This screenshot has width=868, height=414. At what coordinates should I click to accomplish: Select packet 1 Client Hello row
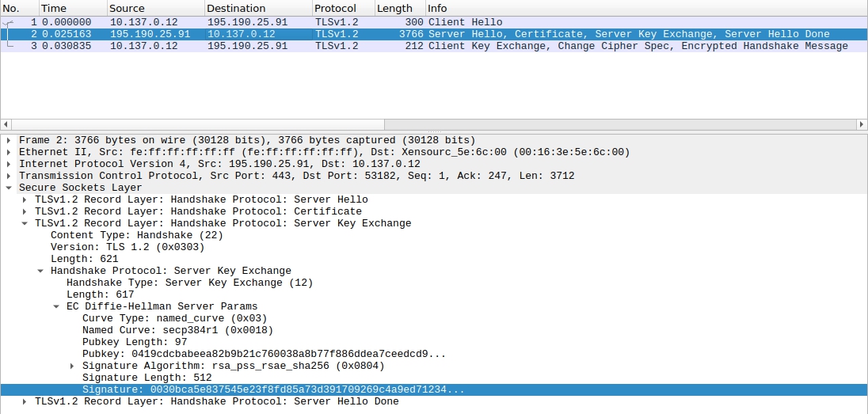[x=434, y=22]
